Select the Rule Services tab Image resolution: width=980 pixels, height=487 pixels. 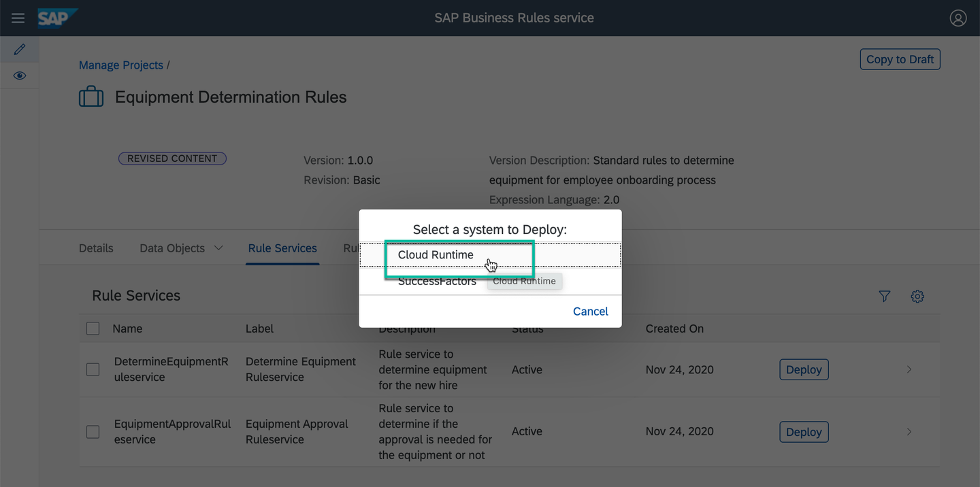point(282,248)
